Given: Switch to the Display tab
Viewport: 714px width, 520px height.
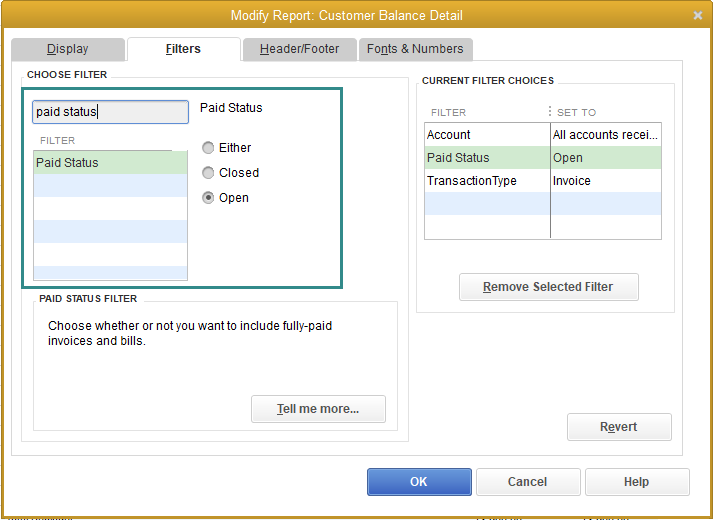Looking at the screenshot, I should [68, 49].
